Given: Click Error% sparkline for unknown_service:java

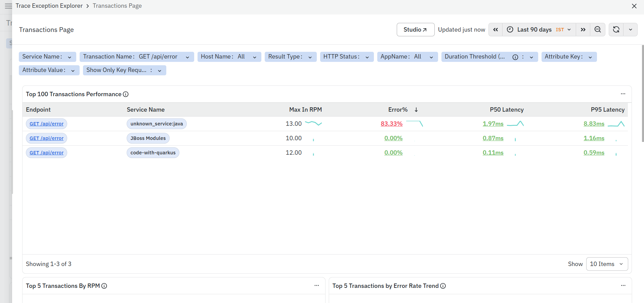Looking at the screenshot, I should pyautogui.click(x=415, y=123).
